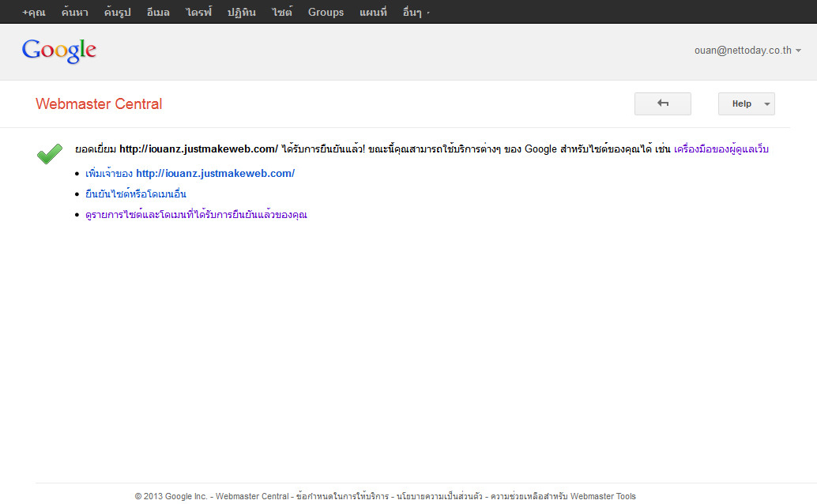The height and width of the screenshot is (504, 817).
Task: Open ข้อกำหนดในการให้บริการ footer link
Action: coord(342,496)
